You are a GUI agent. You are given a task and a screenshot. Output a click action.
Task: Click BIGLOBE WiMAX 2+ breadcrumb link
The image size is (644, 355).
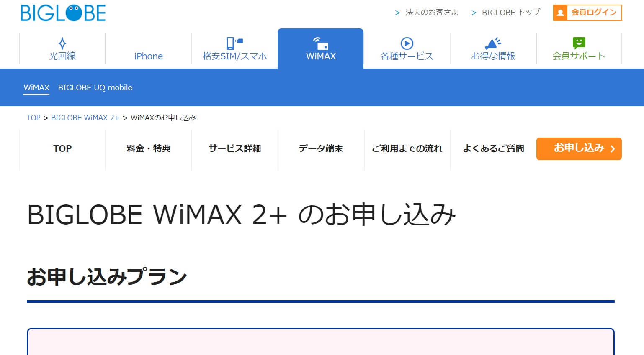point(85,118)
